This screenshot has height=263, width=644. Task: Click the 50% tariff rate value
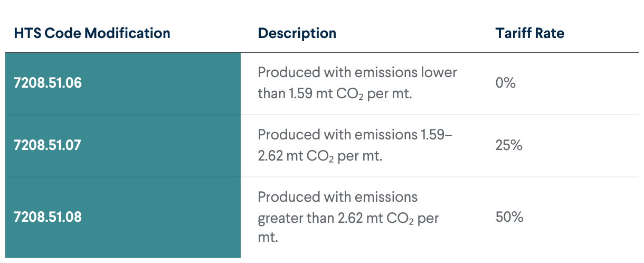509,217
